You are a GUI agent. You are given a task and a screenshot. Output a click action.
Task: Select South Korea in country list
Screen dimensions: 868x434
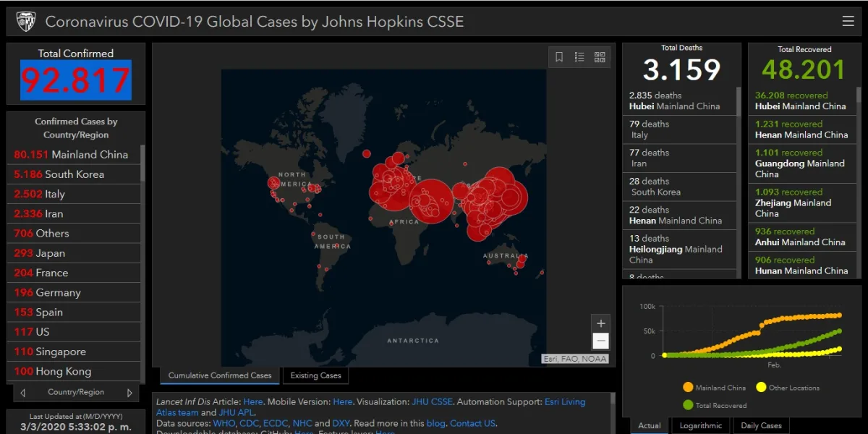(x=74, y=174)
